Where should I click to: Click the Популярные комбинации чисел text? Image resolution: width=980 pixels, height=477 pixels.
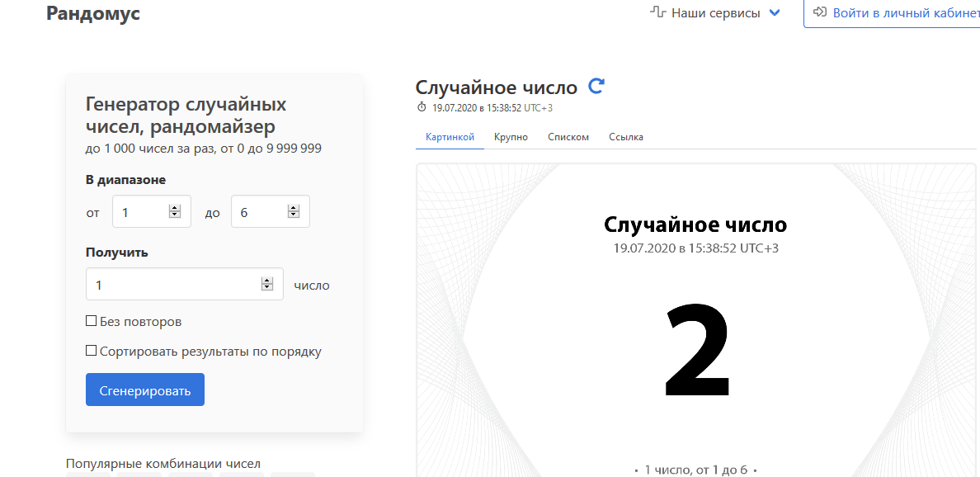pyautogui.click(x=163, y=463)
